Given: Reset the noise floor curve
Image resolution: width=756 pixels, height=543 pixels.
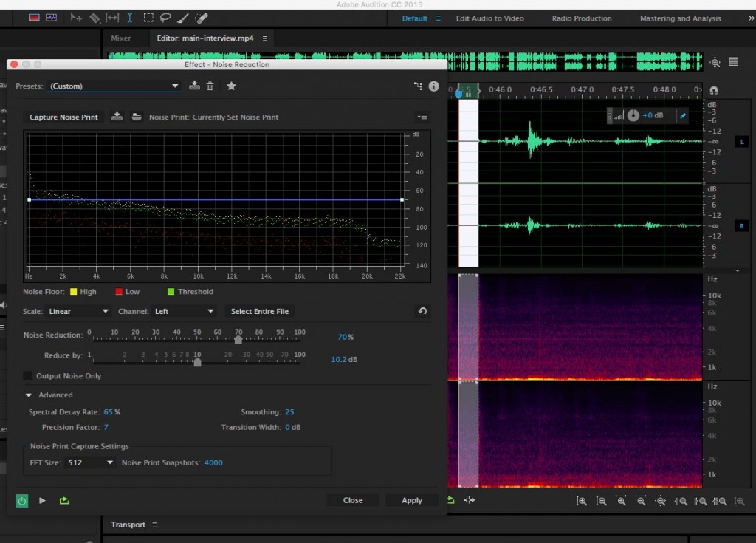Looking at the screenshot, I should pos(422,312).
